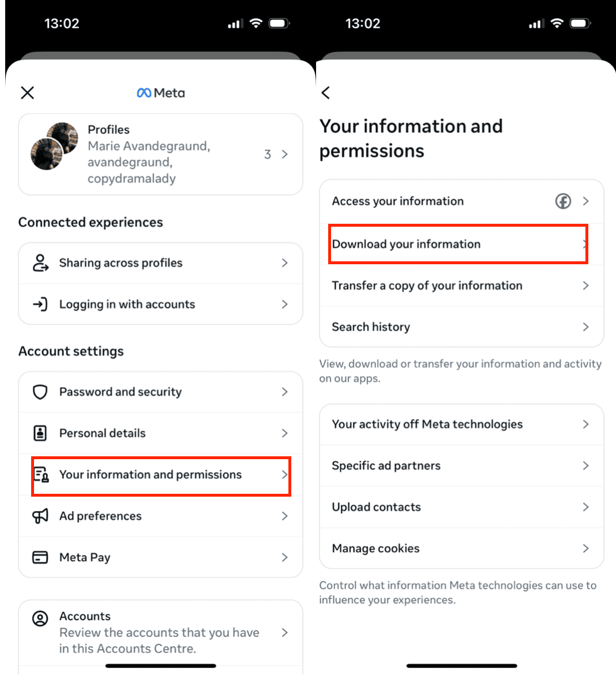Close the Meta Accounts Centre panel
This screenshot has height=683, width=616.
(x=28, y=92)
